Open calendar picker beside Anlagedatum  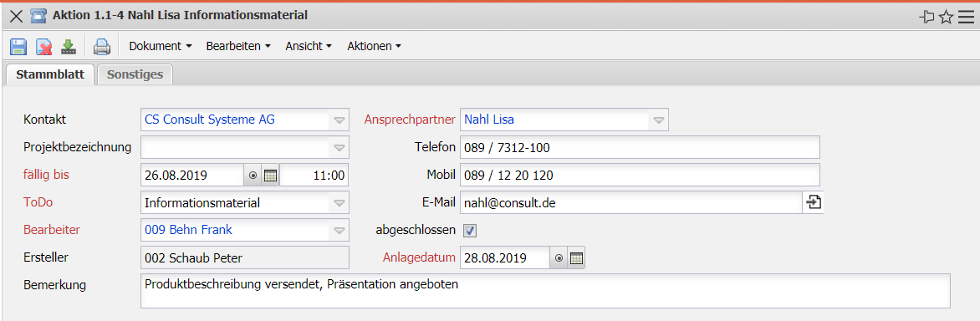click(577, 257)
